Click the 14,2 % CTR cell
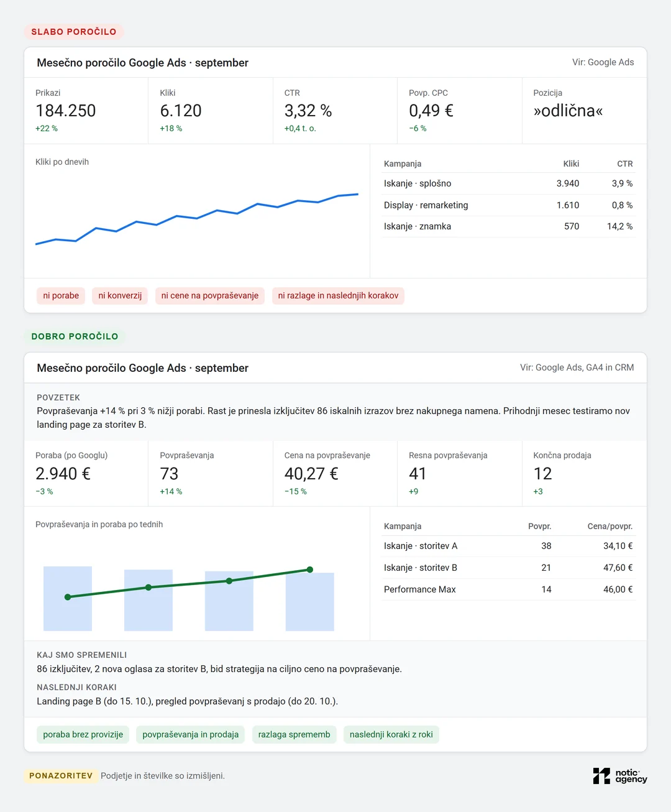This screenshot has height=812, width=671. pyautogui.click(x=620, y=226)
